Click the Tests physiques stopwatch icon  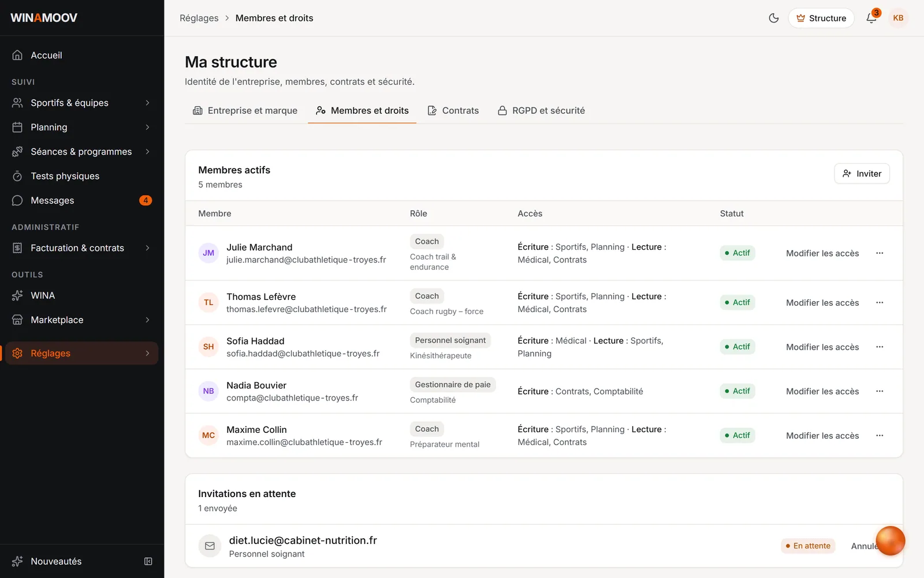click(x=17, y=176)
